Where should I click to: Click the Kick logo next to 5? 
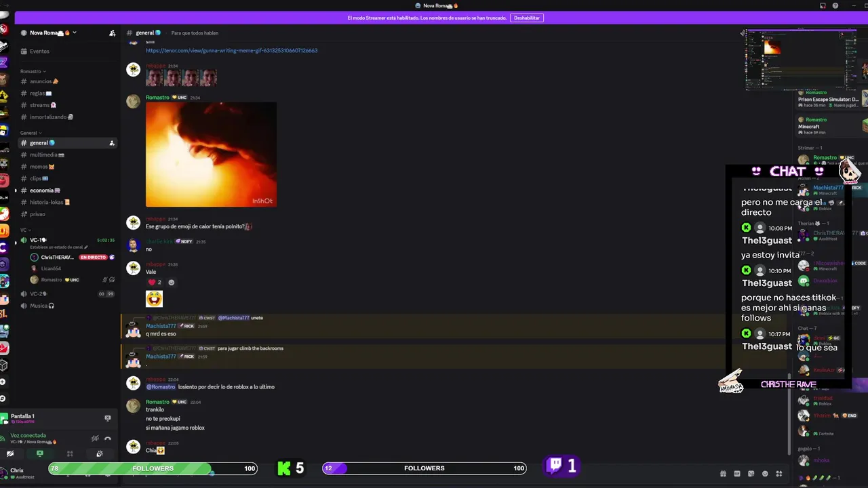283,468
